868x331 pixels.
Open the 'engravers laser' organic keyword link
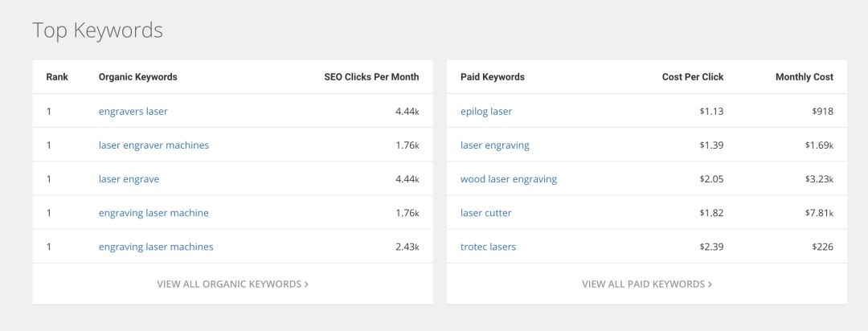coord(133,112)
